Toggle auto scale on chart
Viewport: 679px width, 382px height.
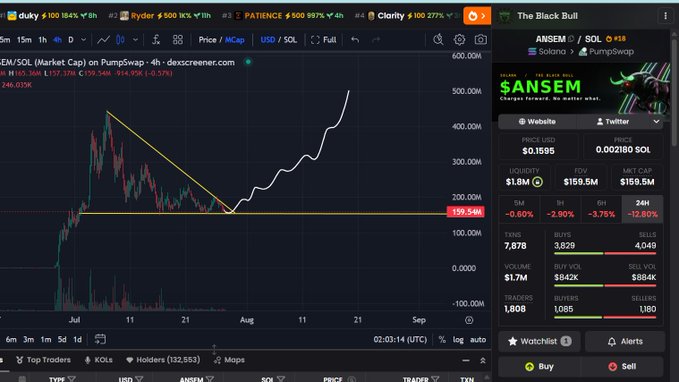point(478,340)
